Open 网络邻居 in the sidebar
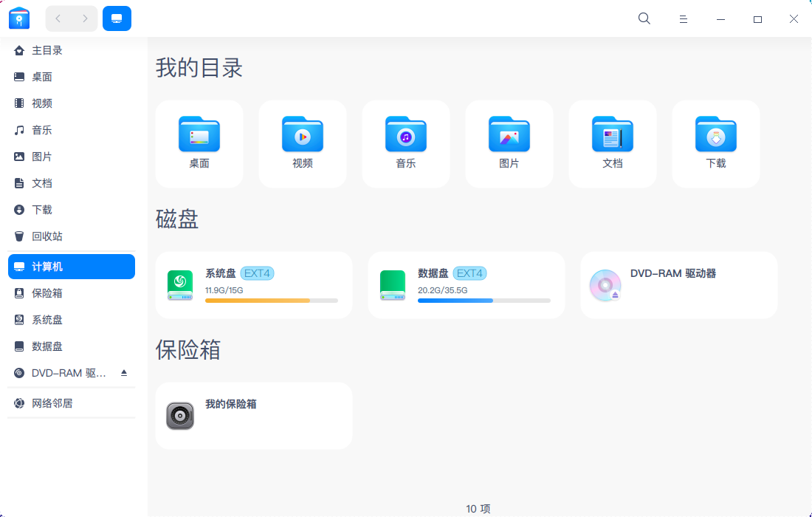The height and width of the screenshot is (517, 812). tap(72, 403)
